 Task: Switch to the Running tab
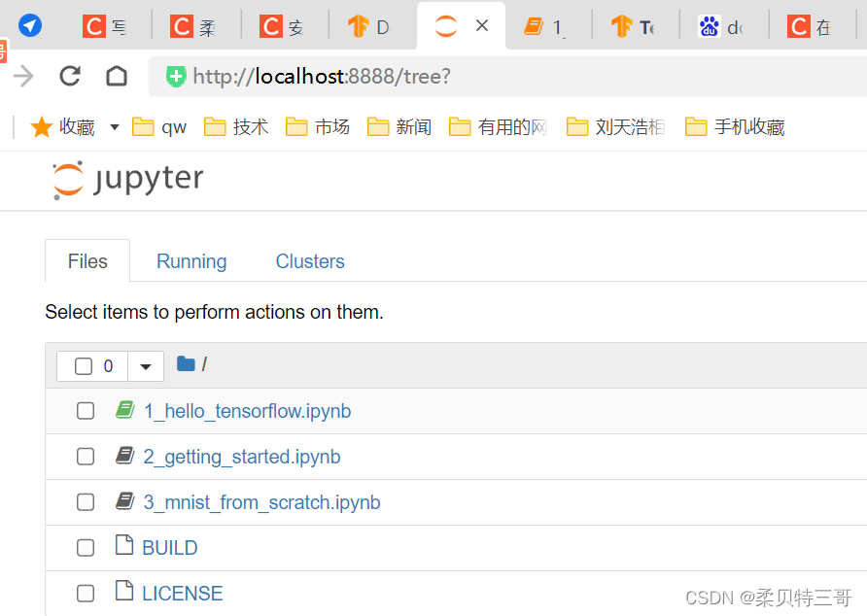pos(191,260)
